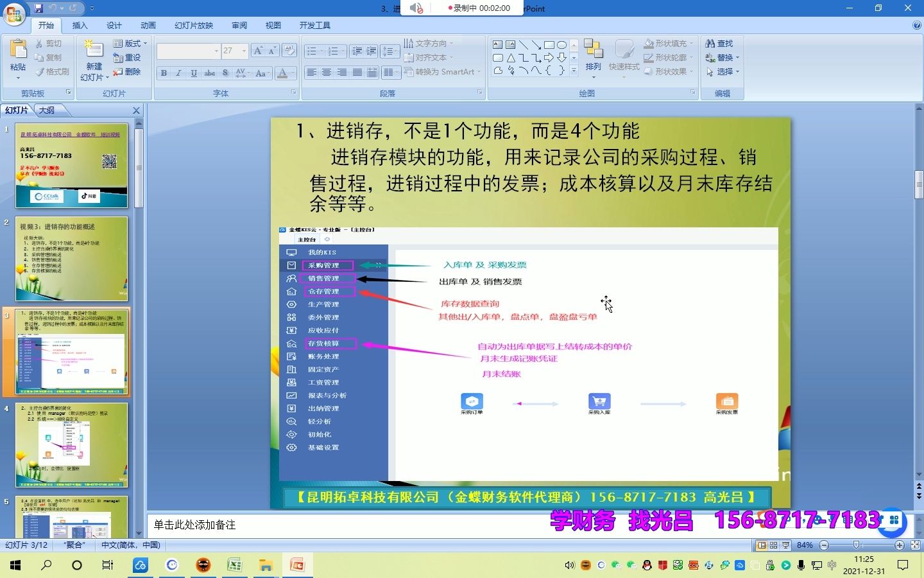The image size is (924, 578).
Task: Click the zoom percentage 84%
Action: tap(805, 545)
